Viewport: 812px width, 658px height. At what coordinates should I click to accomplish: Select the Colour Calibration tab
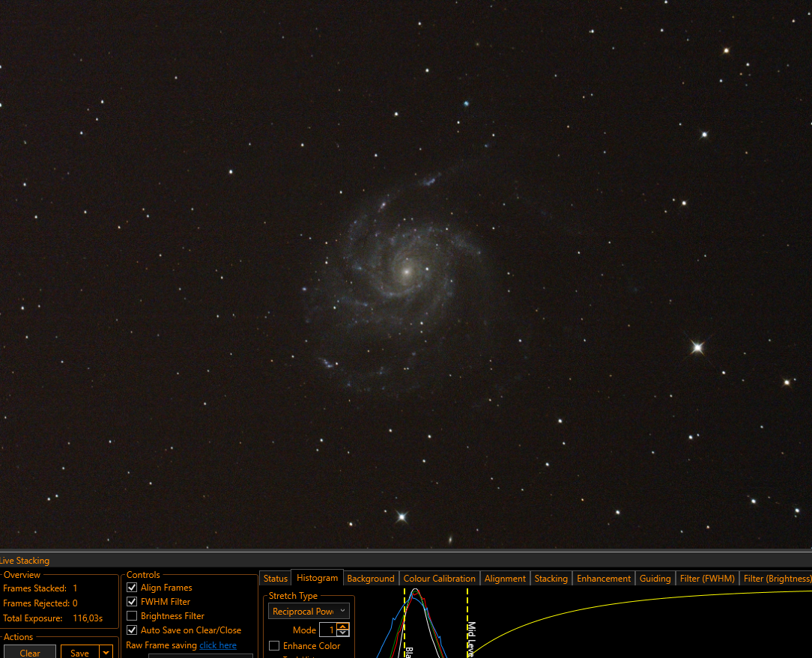(x=439, y=578)
